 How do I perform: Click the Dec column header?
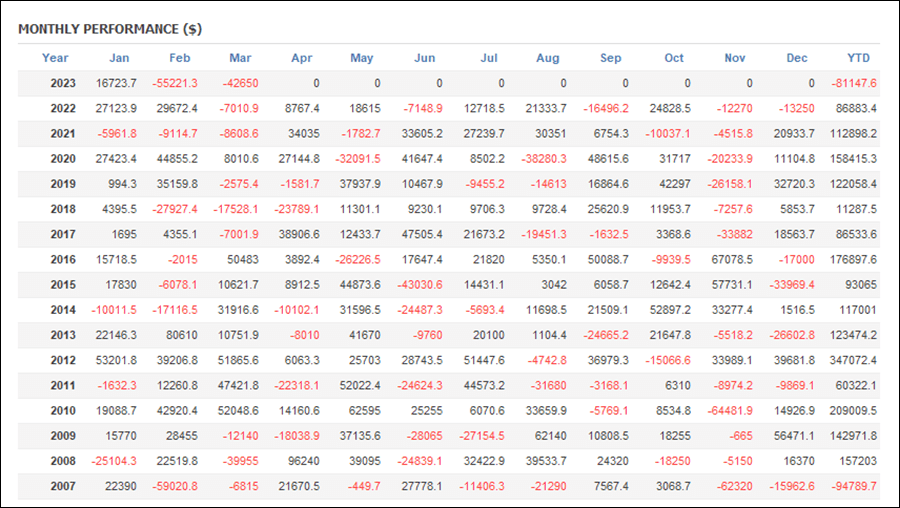pyautogui.click(x=797, y=58)
